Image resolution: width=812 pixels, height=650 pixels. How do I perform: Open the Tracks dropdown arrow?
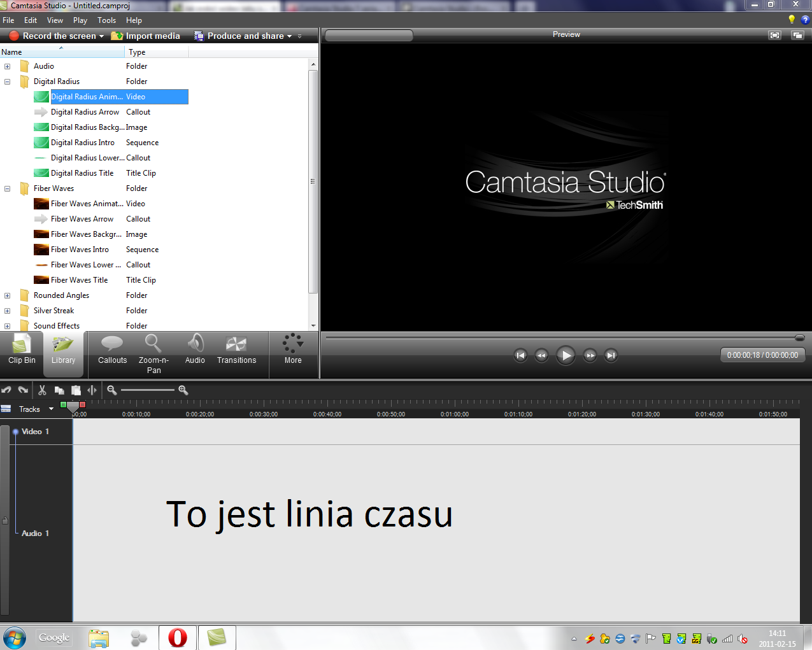coord(51,409)
